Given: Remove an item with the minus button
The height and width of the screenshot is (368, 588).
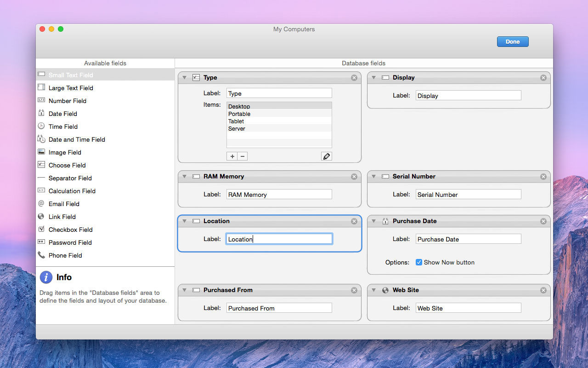Looking at the screenshot, I should pos(243,156).
